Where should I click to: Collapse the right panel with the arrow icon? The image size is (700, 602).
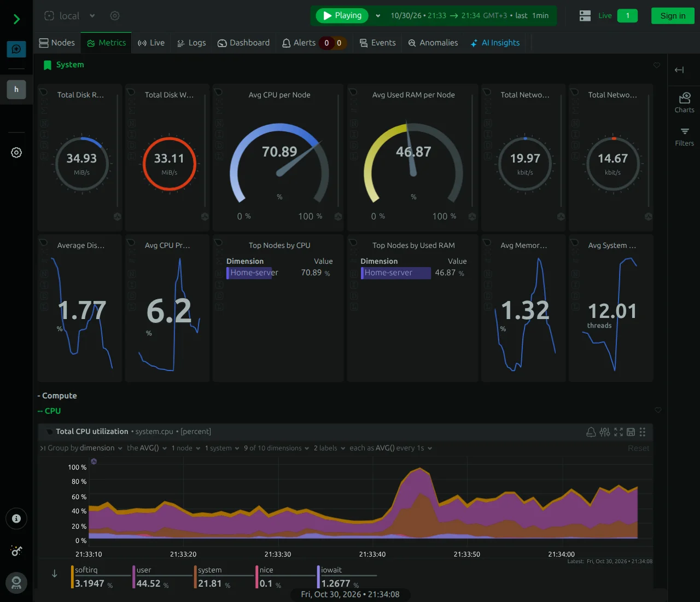click(679, 70)
